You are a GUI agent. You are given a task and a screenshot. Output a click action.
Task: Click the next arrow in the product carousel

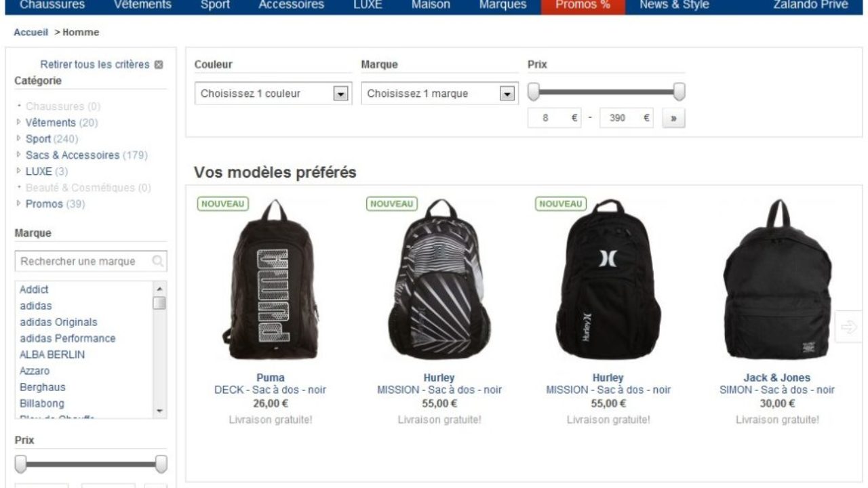point(848,327)
